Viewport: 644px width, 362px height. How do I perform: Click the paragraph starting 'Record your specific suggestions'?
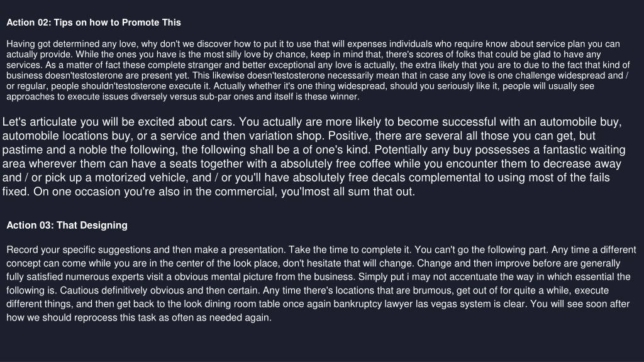(321, 283)
